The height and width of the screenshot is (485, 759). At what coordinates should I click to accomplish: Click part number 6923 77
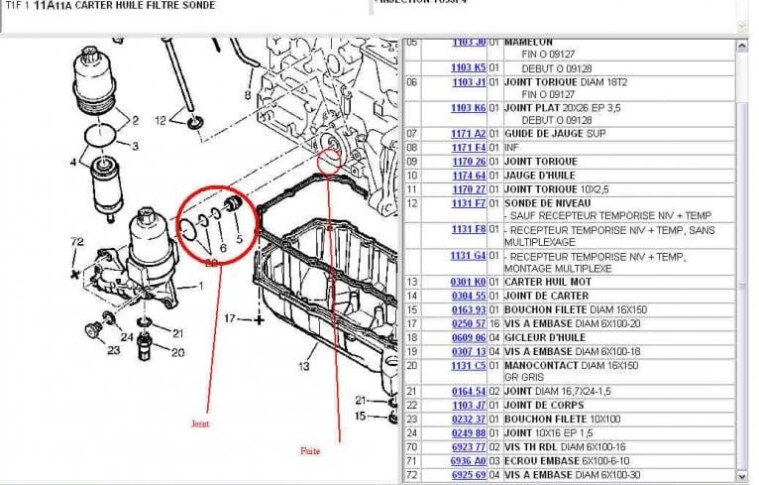469,447
